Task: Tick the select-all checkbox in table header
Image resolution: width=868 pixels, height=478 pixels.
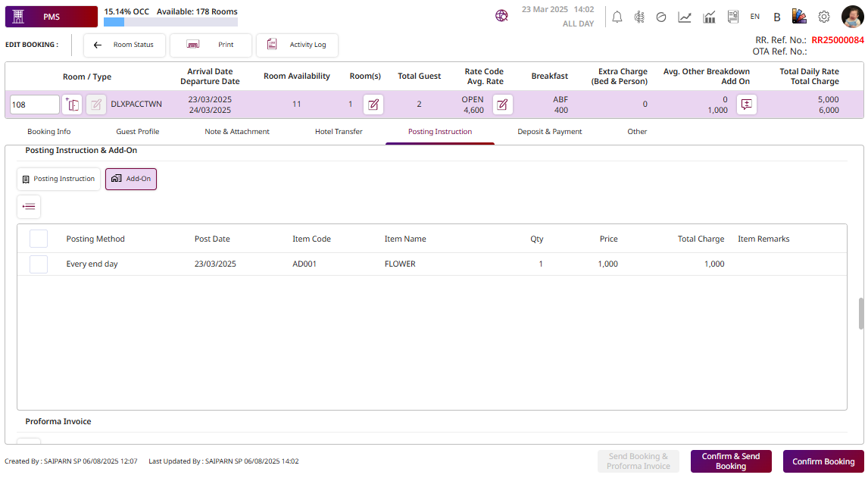Action: [x=39, y=239]
